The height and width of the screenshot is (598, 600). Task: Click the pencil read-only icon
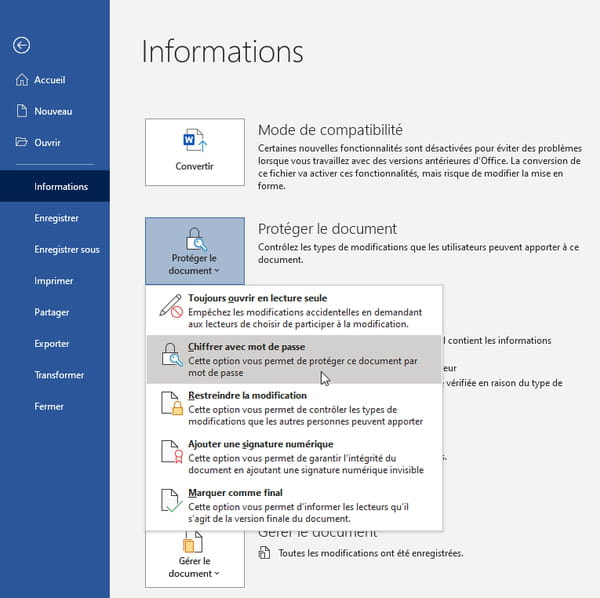click(171, 306)
